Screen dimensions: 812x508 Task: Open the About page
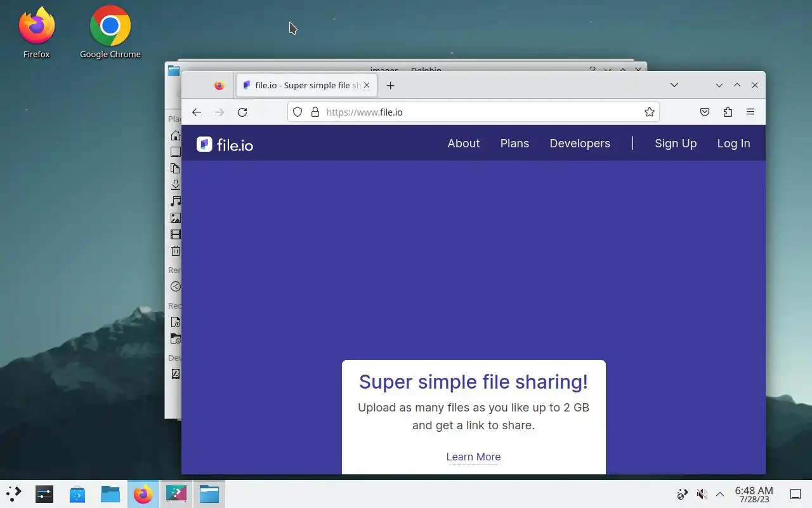tap(464, 144)
